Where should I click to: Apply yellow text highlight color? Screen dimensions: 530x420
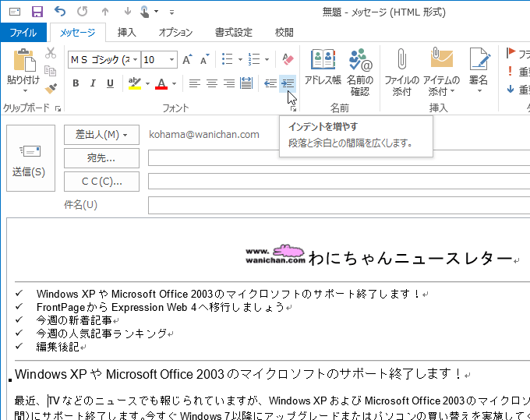(x=135, y=83)
